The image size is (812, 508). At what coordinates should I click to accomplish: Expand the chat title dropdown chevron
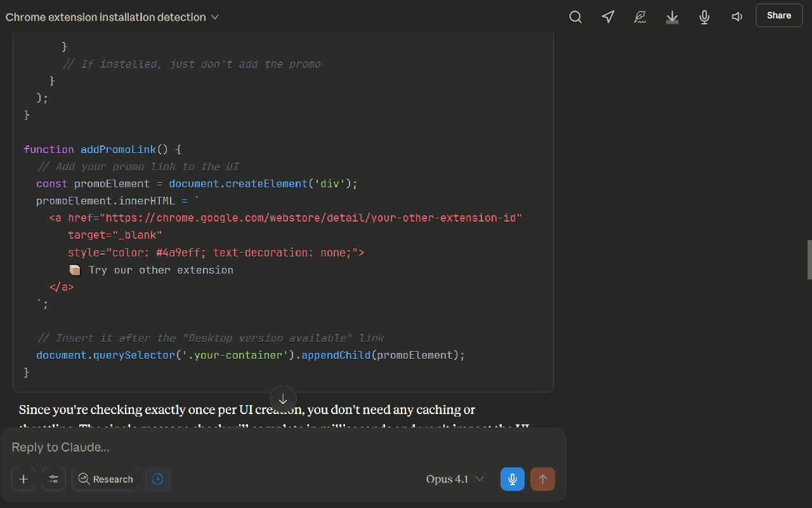[215, 17]
